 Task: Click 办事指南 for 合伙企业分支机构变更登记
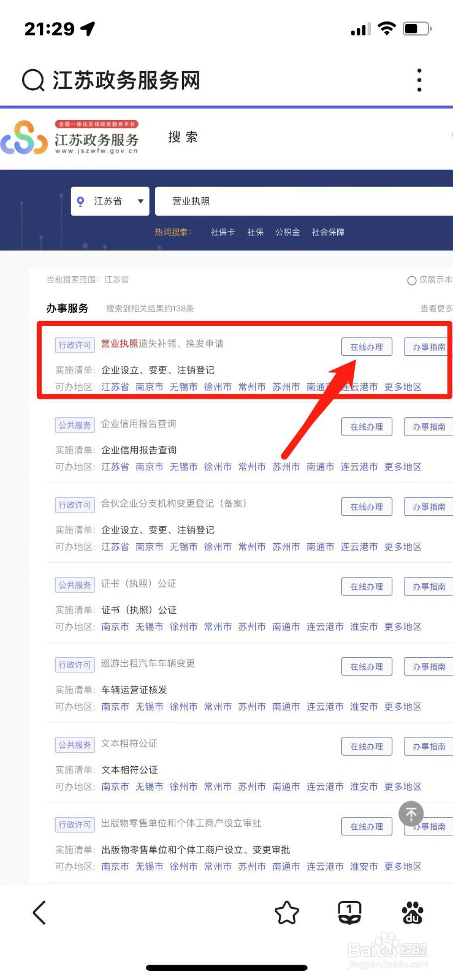tap(428, 507)
